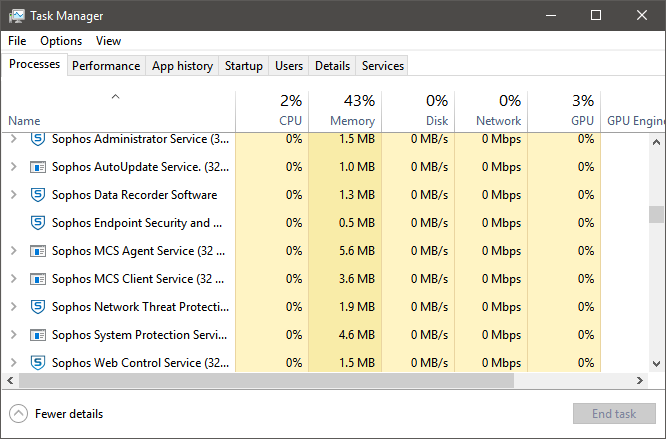
Task: Expand Sophos Data Recorder Software group
Action: 14,195
